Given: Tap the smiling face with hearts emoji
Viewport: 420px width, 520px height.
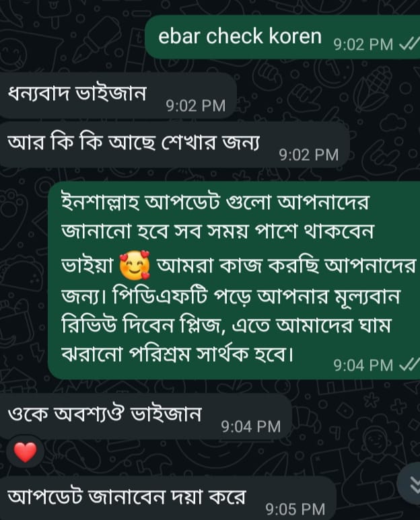Looking at the screenshot, I should [135, 266].
